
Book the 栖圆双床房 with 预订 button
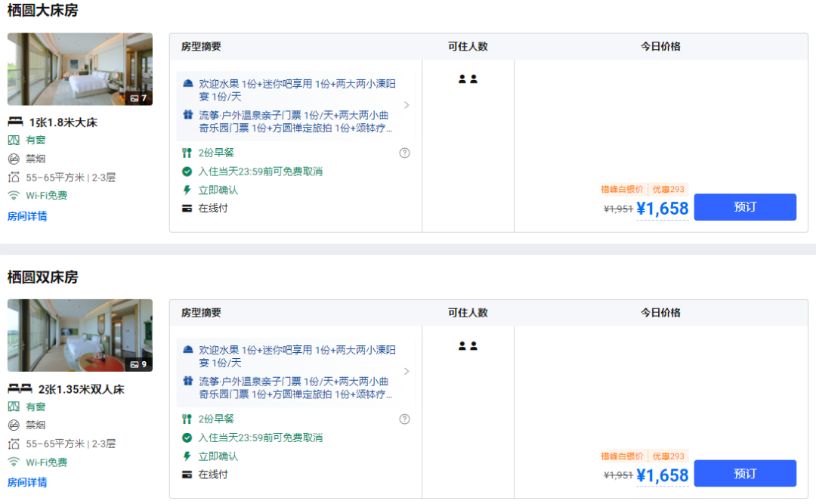(744, 473)
